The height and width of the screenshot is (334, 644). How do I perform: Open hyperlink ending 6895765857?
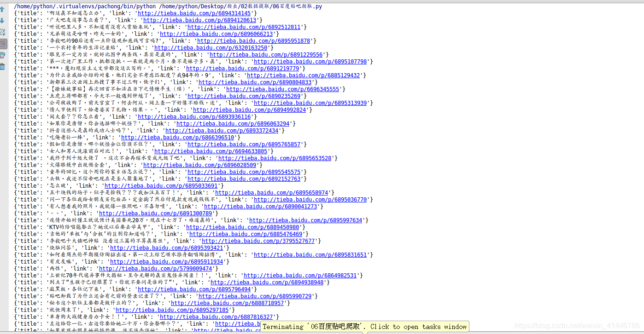(244, 144)
